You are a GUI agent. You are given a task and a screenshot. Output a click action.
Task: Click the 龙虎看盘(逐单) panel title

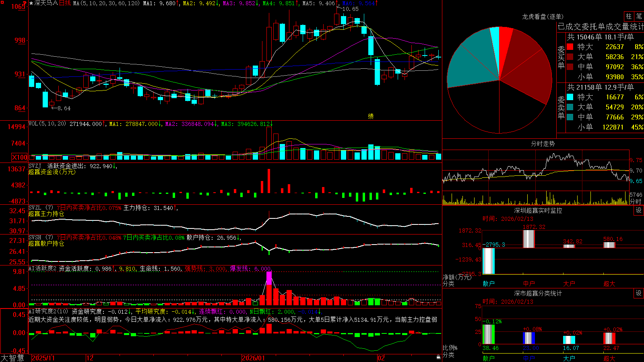tap(543, 16)
